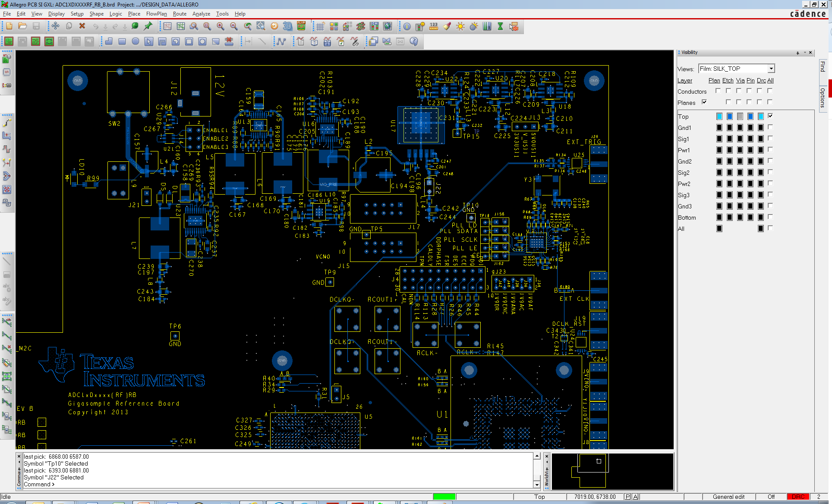This screenshot has width=832, height=504.
Task: Select the Move tool icon
Action: 55,26
